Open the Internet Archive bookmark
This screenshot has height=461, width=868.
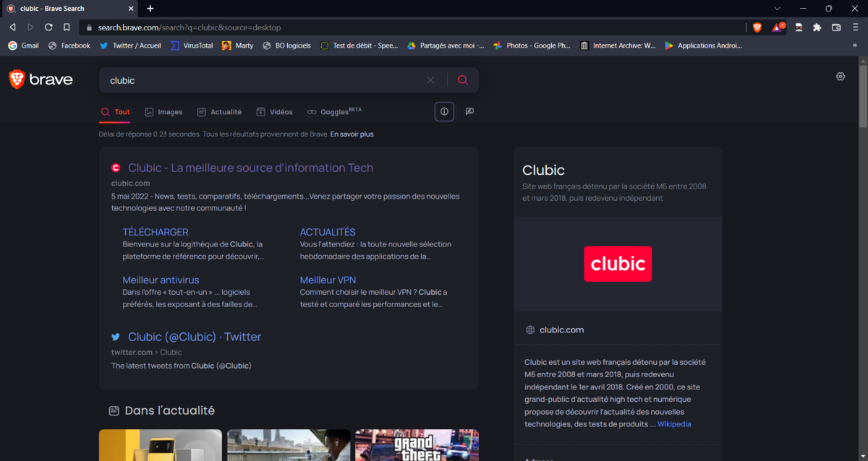(618, 46)
